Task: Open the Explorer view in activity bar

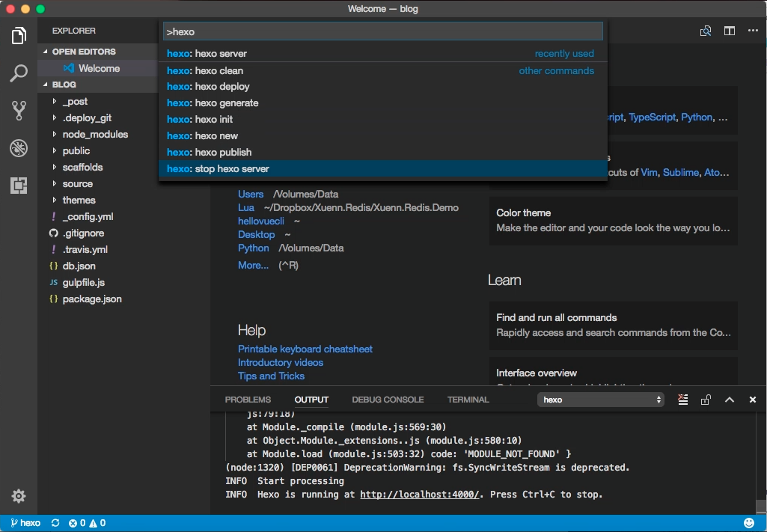Action: tap(19, 36)
